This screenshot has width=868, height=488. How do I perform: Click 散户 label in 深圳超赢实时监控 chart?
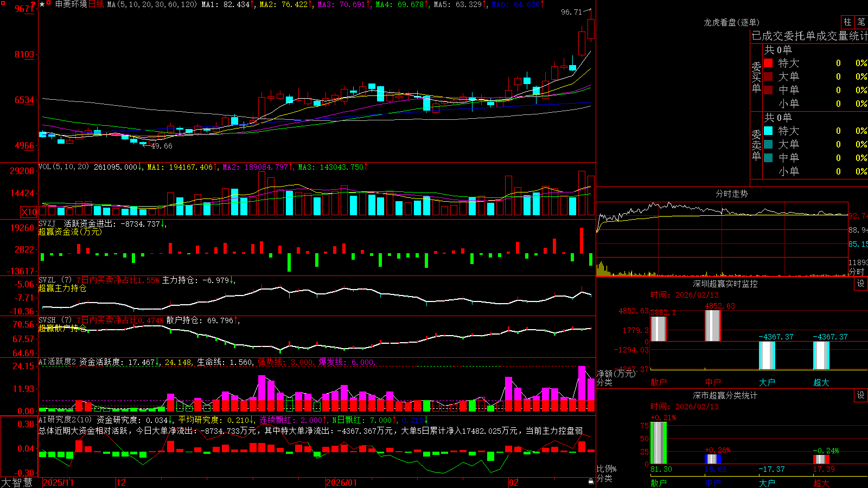pos(659,382)
